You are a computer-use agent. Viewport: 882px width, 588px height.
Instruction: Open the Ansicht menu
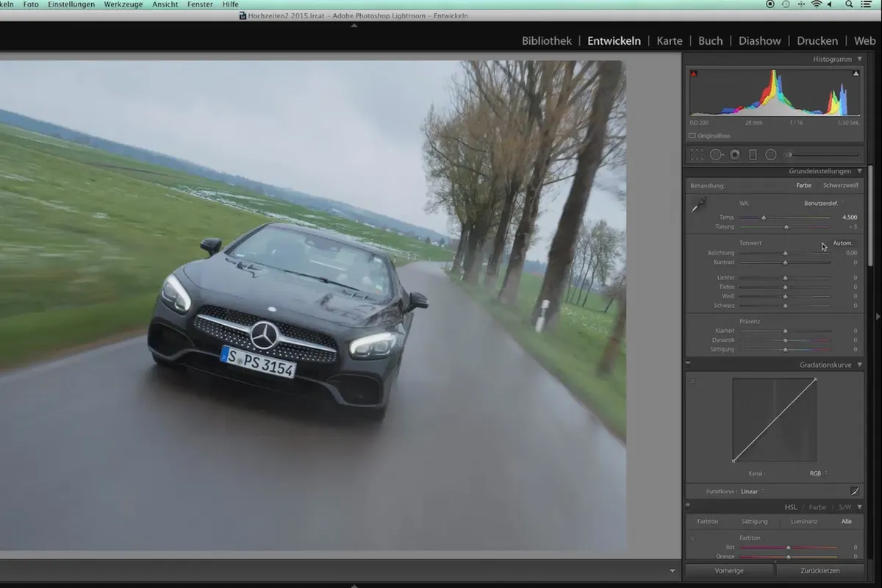point(165,4)
